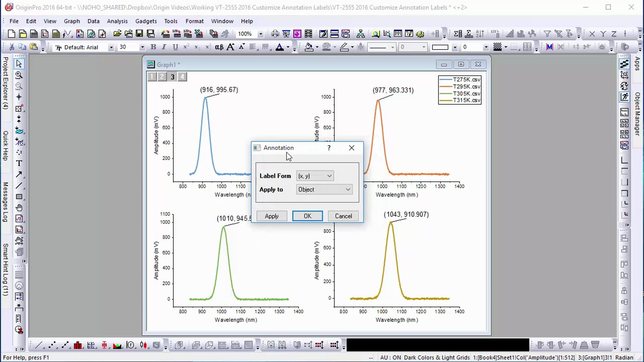This screenshot has width=644, height=362.
Task: Click the Font Color icon
Action: click(x=279, y=47)
